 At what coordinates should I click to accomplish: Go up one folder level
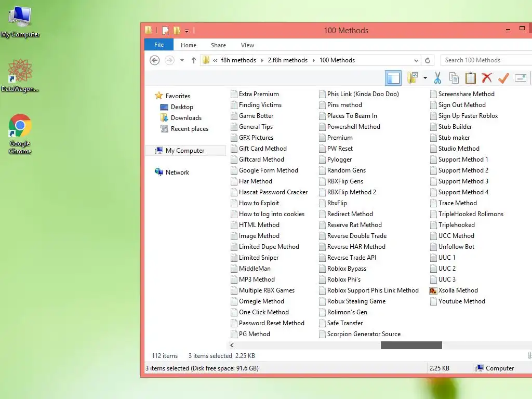click(x=194, y=60)
